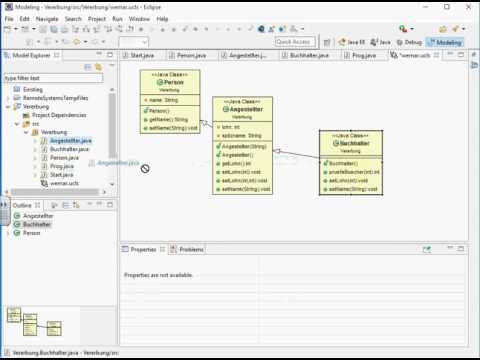Click first Outline toolbar icon
This screenshot has width=480, height=360.
click(x=55, y=205)
